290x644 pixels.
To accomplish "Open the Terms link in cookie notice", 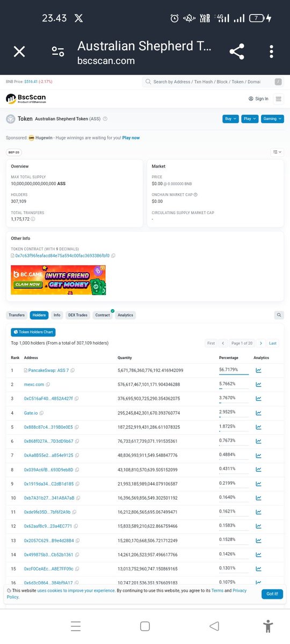I will click(x=218, y=590).
